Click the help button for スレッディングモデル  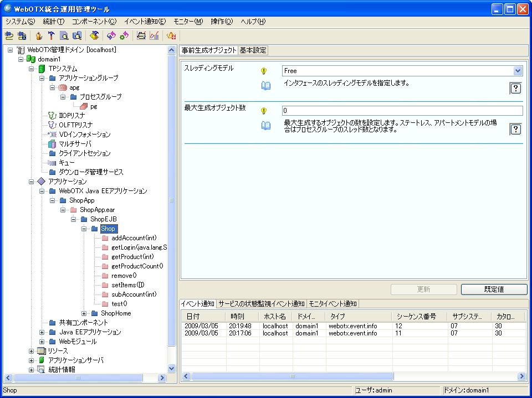click(515, 89)
